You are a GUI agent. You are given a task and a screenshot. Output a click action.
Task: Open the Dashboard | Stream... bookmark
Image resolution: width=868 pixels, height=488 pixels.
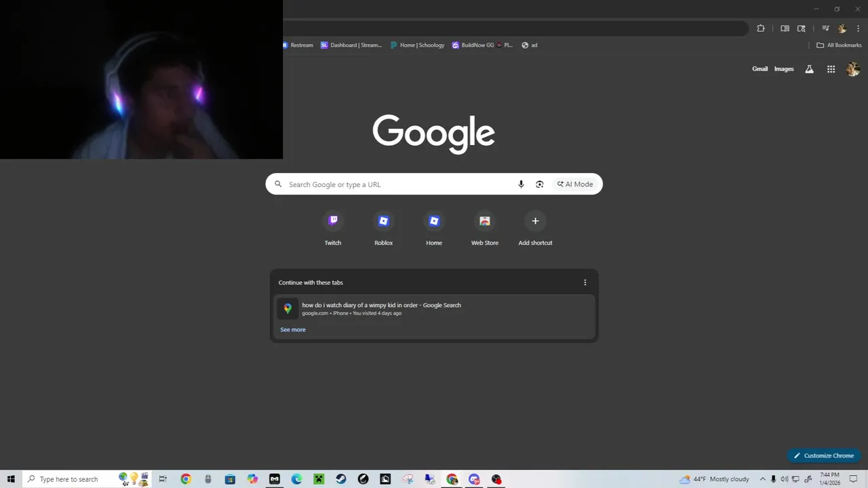(x=351, y=45)
